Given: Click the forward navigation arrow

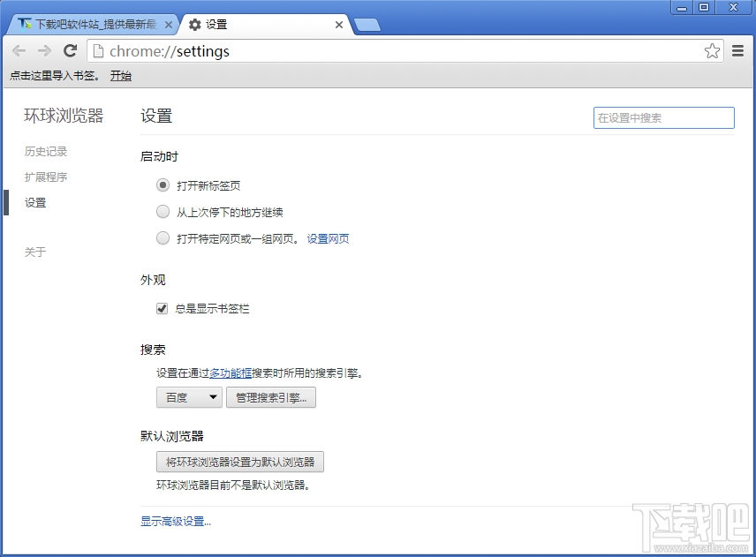Looking at the screenshot, I should coord(44,50).
